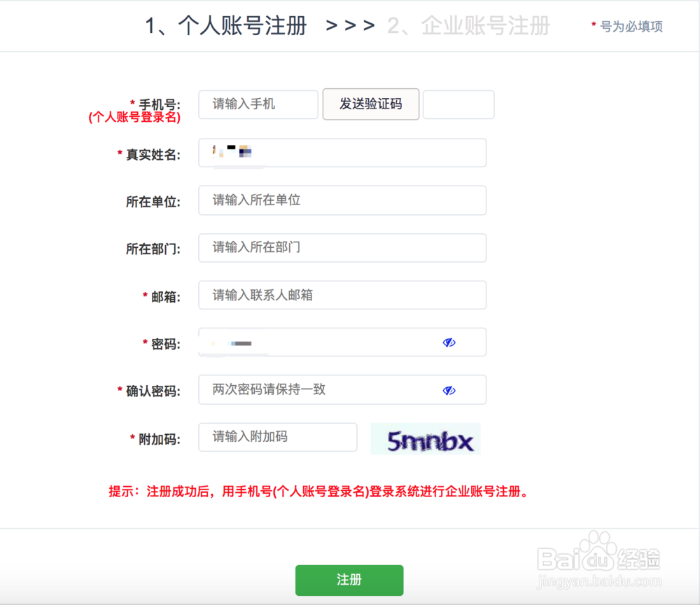This screenshot has height=605, width=700.
Task: Click the 请输入所在部门 input
Action: point(342,248)
